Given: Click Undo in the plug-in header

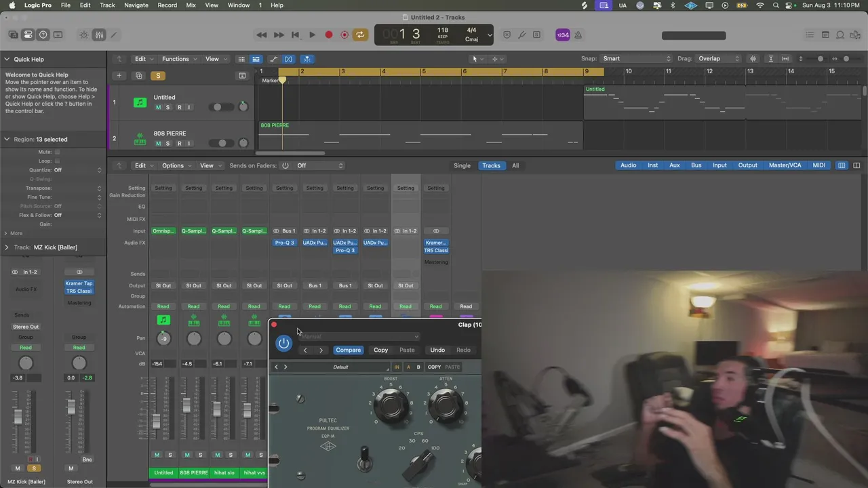Looking at the screenshot, I should point(437,350).
